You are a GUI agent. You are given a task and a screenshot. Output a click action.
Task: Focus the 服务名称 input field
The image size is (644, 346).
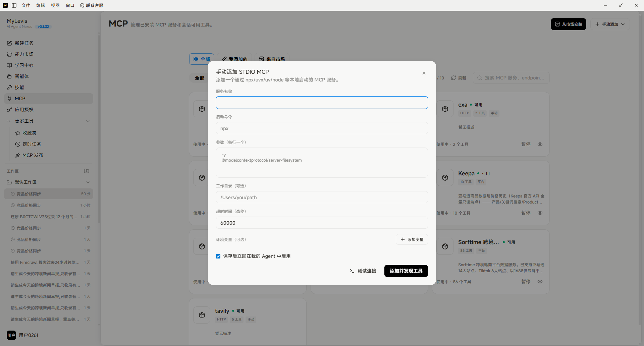[322, 103]
